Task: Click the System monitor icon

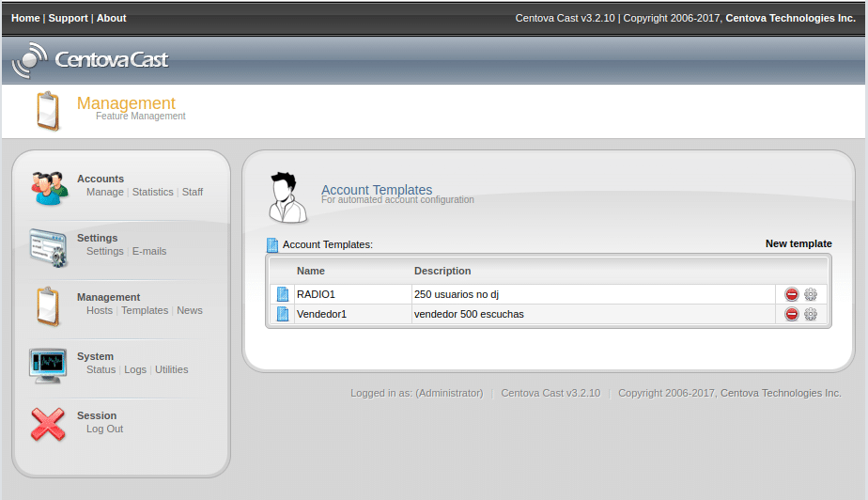Action: tap(48, 366)
